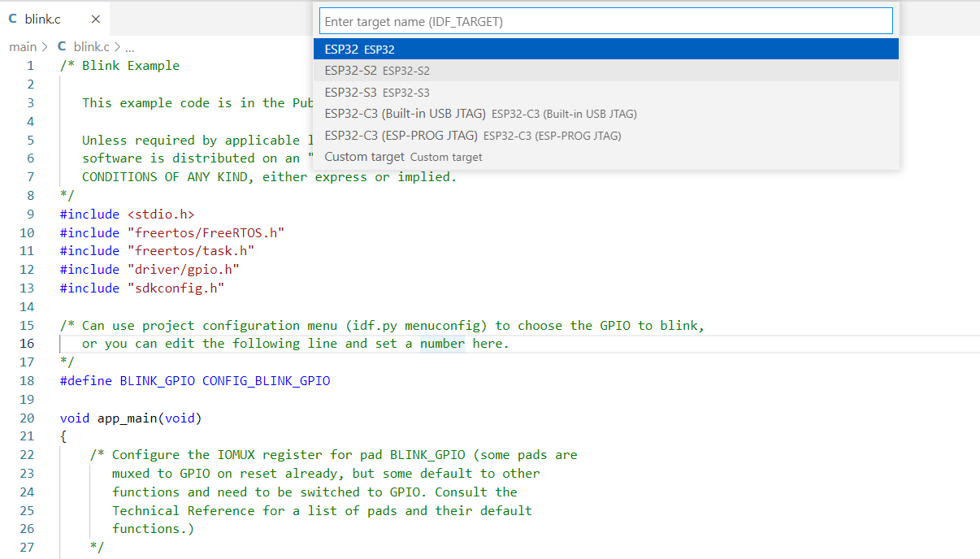Click the "sdkconfig.h" include string
The height and width of the screenshot is (559, 980).
(x=176, y=288)
